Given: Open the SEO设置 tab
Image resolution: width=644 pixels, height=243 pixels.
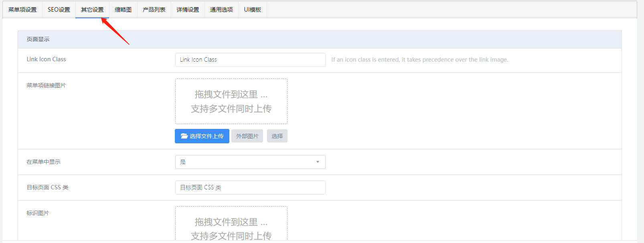Looking at the screenshot, I should 59,10.
